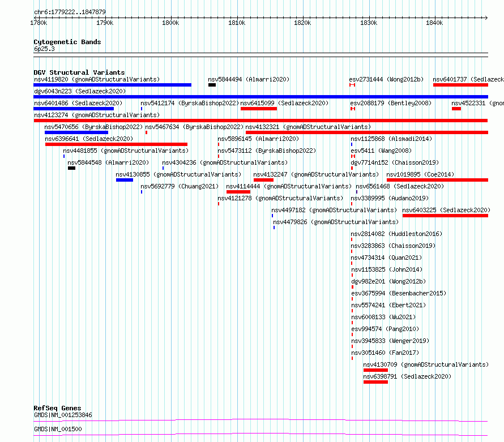This screenshot has height=442, width=504.
Task: Select nsv1153825 (John2014) label
Action: tap(387, 269)
